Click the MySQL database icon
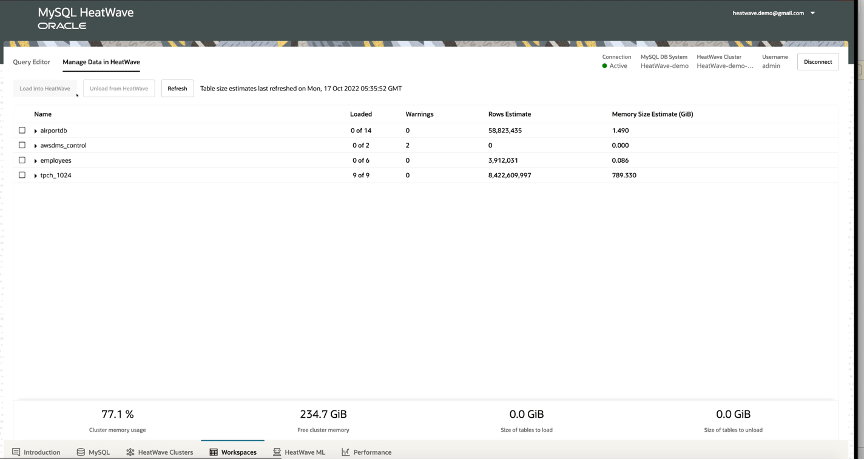This screenshot has width=864, height=460. coord(80,452)
